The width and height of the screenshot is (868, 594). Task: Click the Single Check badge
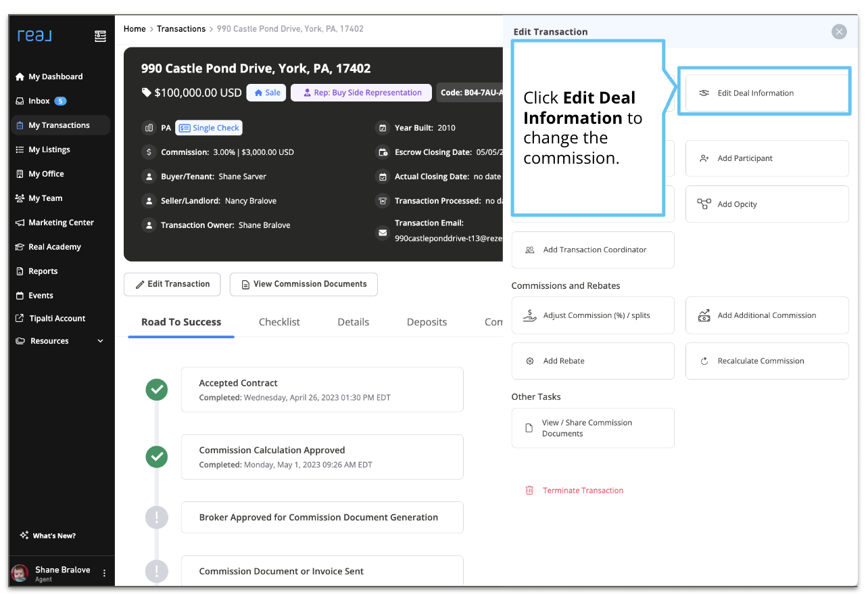coord(209,128)
